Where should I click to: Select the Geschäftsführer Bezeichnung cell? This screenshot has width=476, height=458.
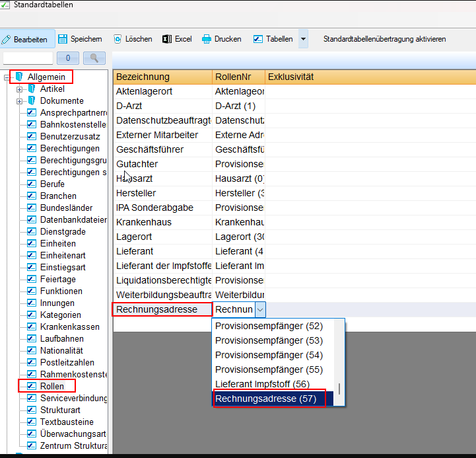(162, 149)
